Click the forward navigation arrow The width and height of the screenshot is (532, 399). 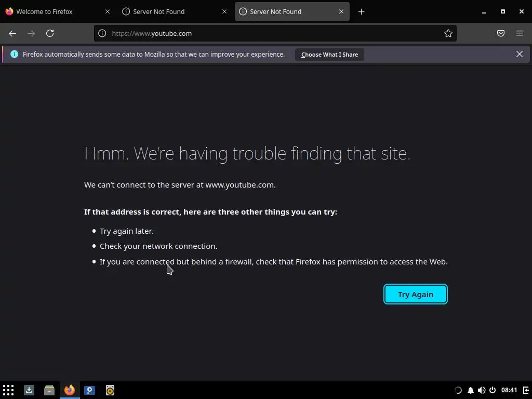tap(31, 33)
